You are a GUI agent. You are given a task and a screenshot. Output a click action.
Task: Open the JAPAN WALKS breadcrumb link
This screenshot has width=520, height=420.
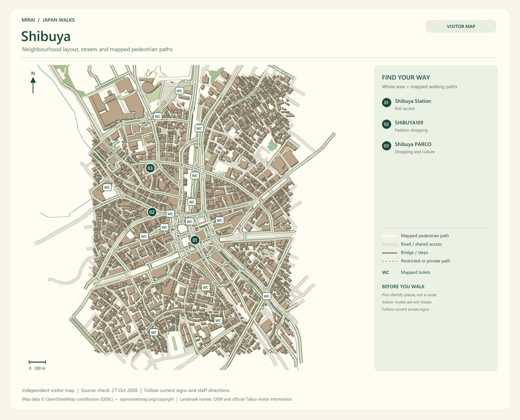tap(59, 20)
